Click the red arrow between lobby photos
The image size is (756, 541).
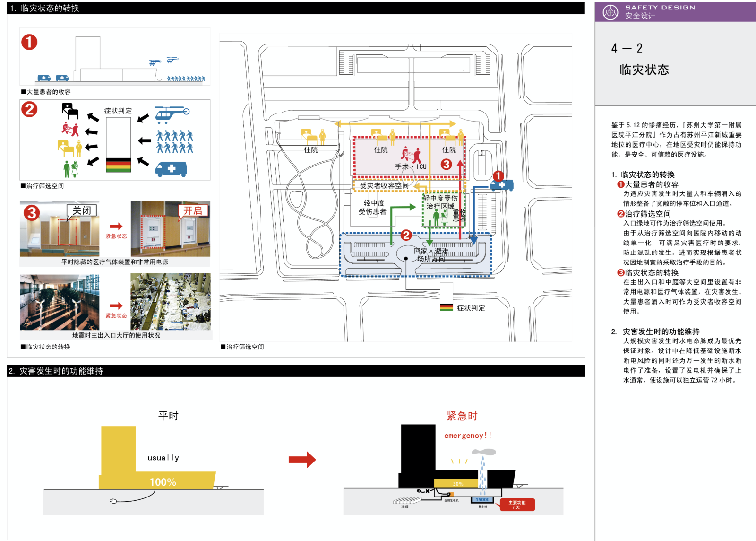pos(116,305)
